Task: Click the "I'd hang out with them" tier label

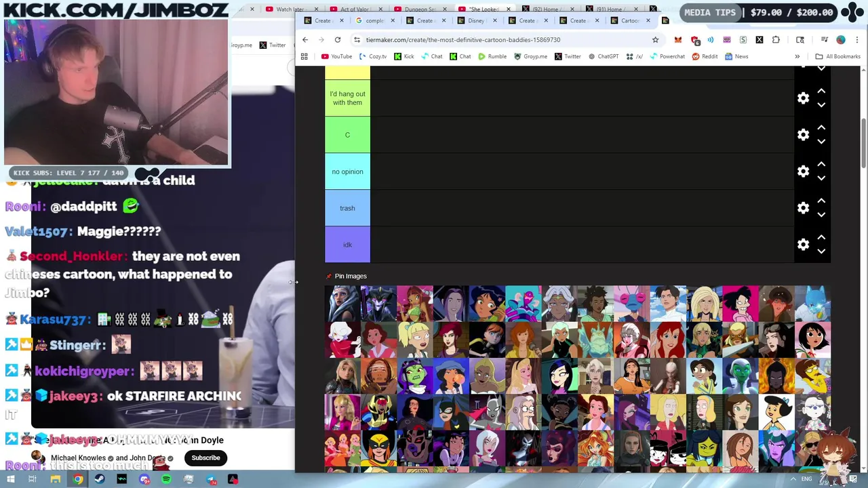Action: click(347, 98)
